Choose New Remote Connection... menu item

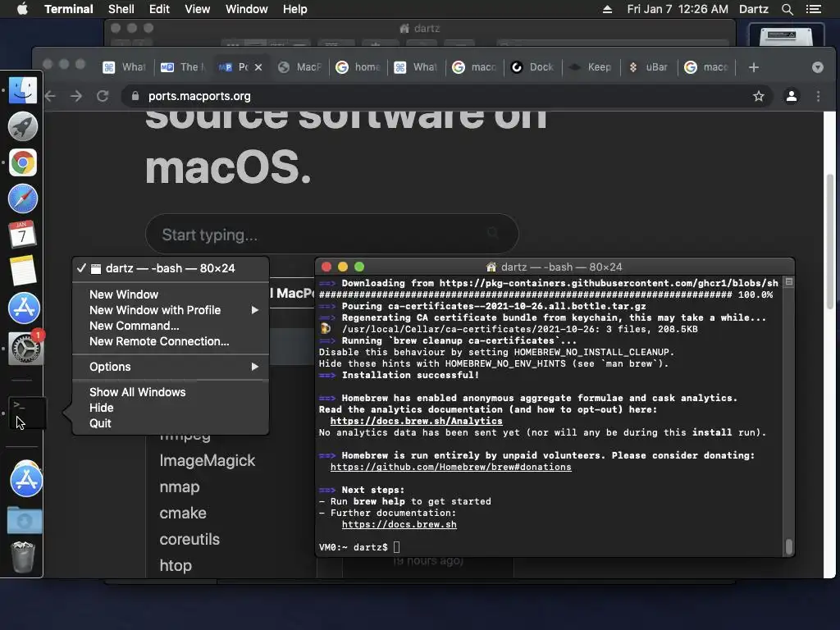click(x=171, y=340)
